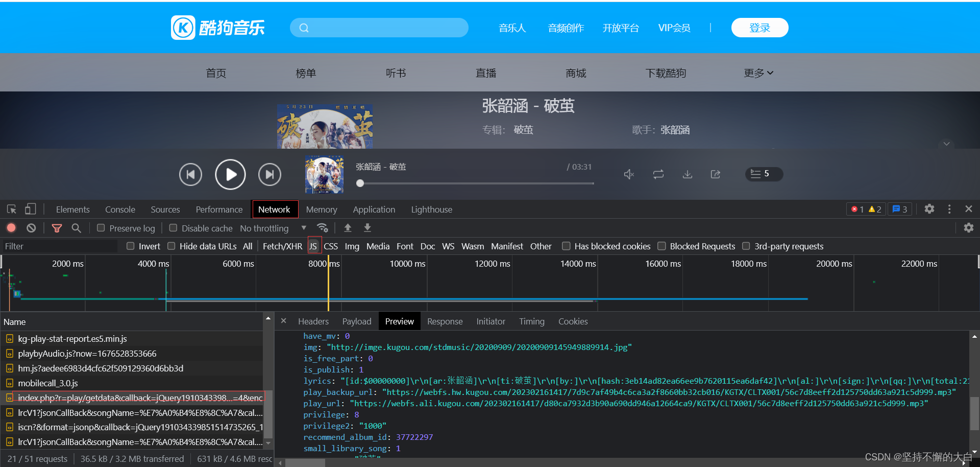Viewport: 980px width, 467px height.
Task: Toggle the device toolbar icon
Action: tap(31, 209)
